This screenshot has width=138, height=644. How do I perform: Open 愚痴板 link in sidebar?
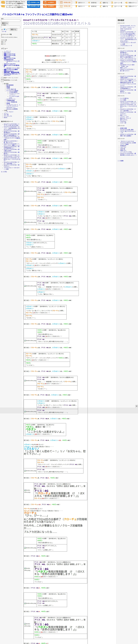click(x=8, y=103)
